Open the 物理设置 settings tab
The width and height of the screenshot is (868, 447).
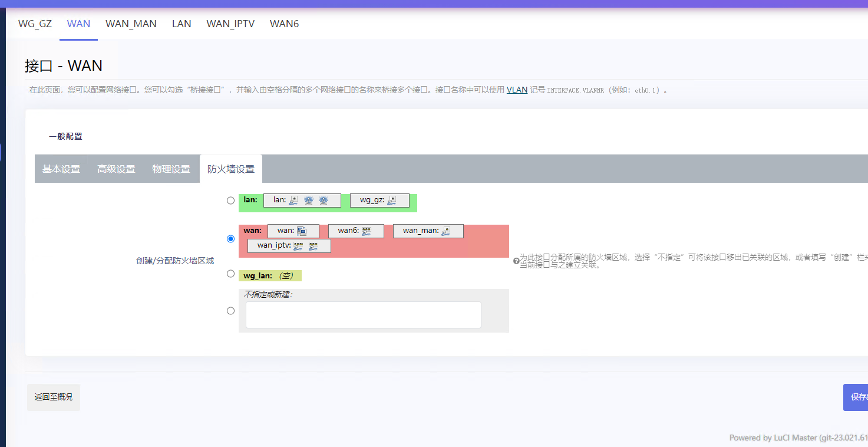[x=171, y=169]
